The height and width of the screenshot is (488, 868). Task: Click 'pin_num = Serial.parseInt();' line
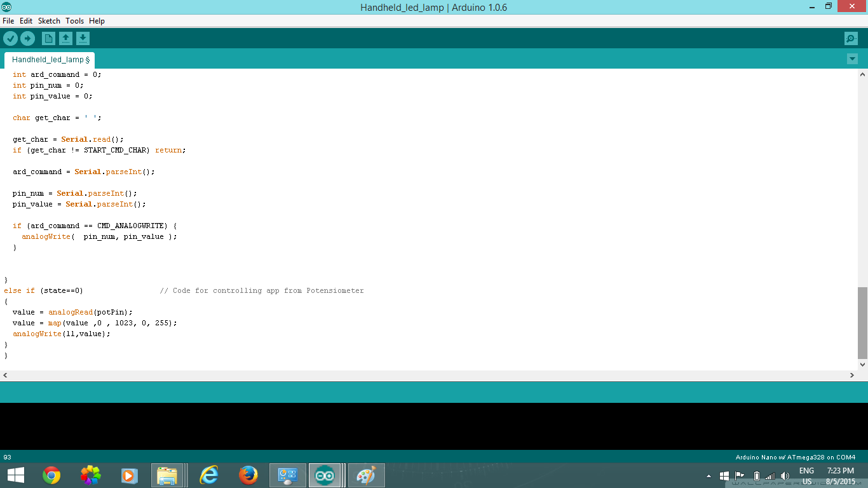coord(75,193)
